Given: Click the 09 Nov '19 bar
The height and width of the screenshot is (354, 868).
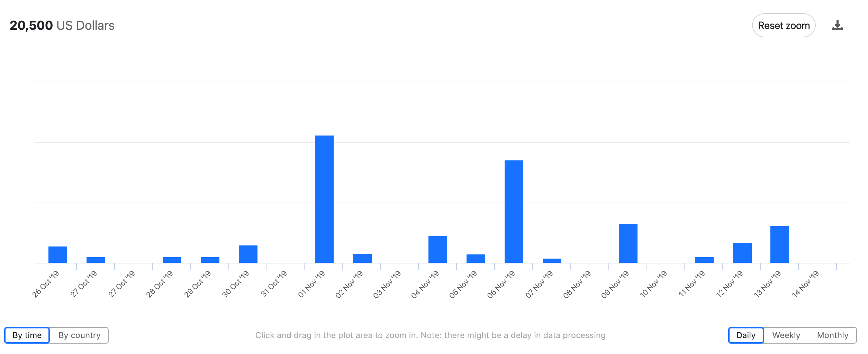Looking at the screenshot, I should (x=628, y=243).
